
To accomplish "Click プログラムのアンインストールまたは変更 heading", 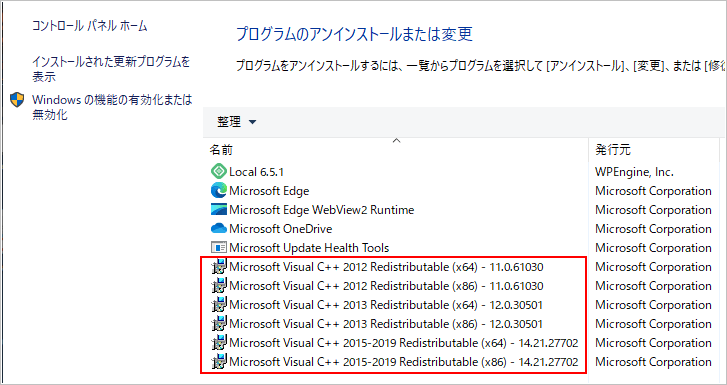I will tap(354, 34).
